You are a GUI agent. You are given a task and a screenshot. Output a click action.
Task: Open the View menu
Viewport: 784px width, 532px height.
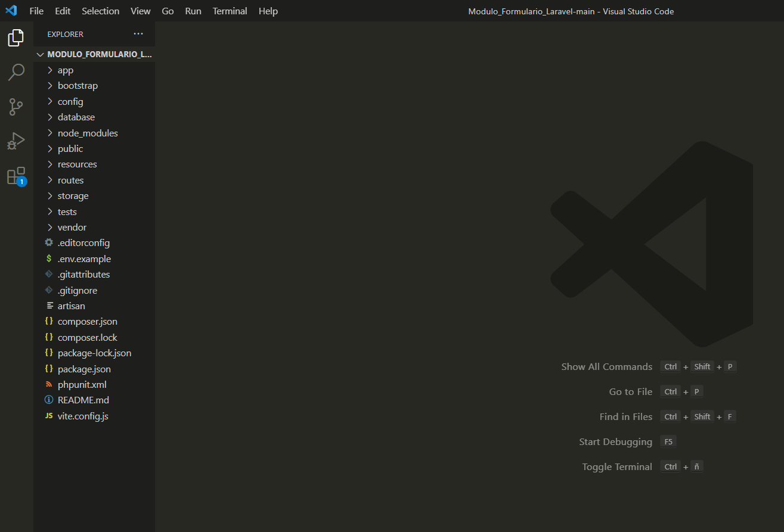[x=141, y=11]
